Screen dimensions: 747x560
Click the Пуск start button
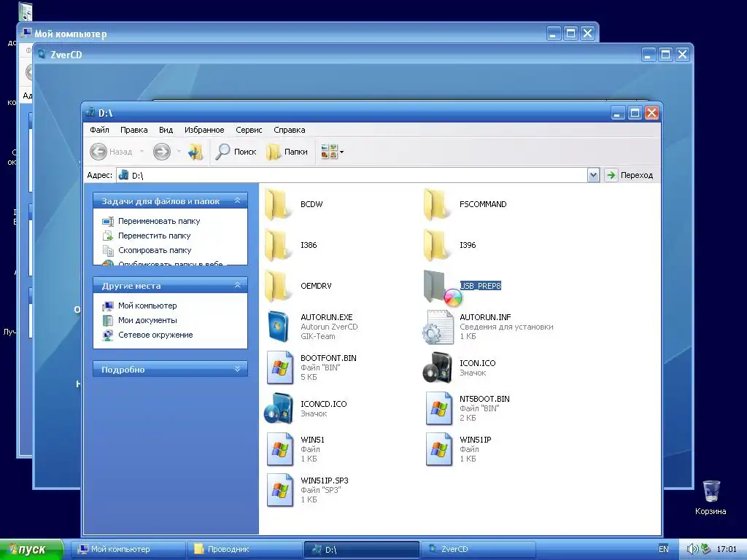tap(31, 550)
